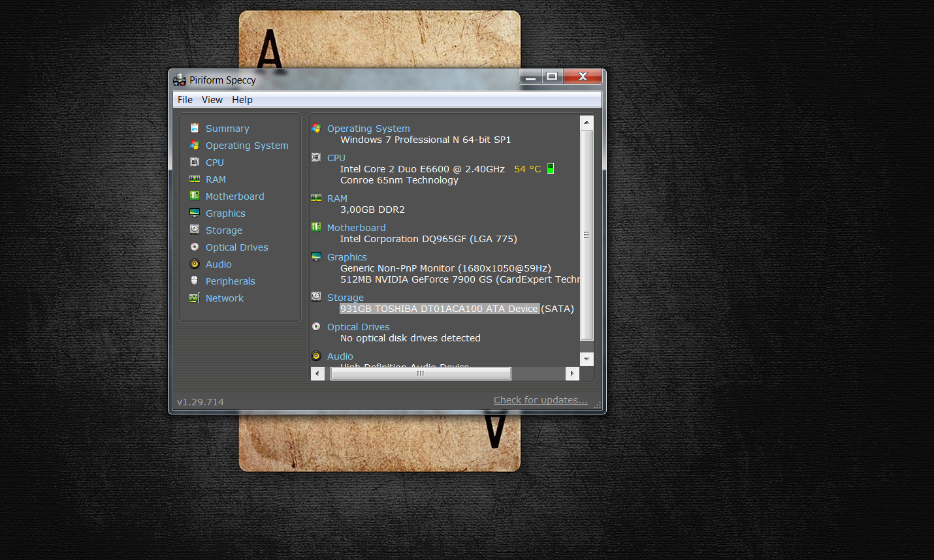Click the vertical scrollbar thumb
This screenshot has height=560, width=934.
click(x=587, y=235)
